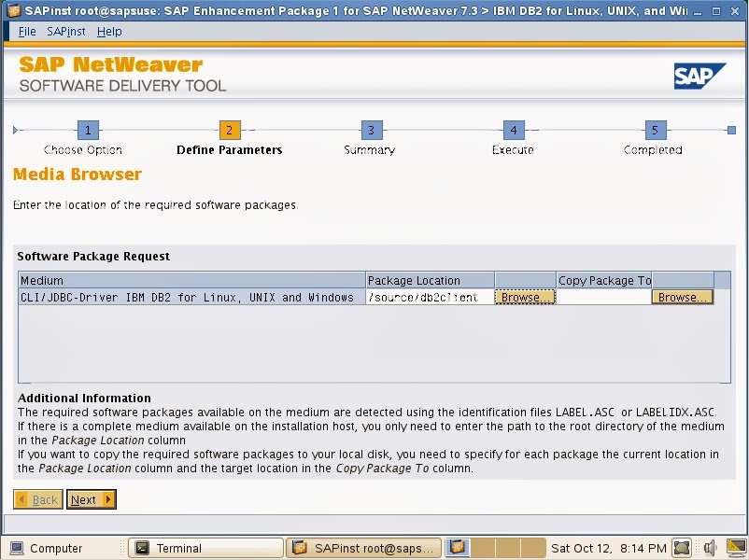
Task: Click the step 1 Choose Option icon
Action: pos(88,130)
